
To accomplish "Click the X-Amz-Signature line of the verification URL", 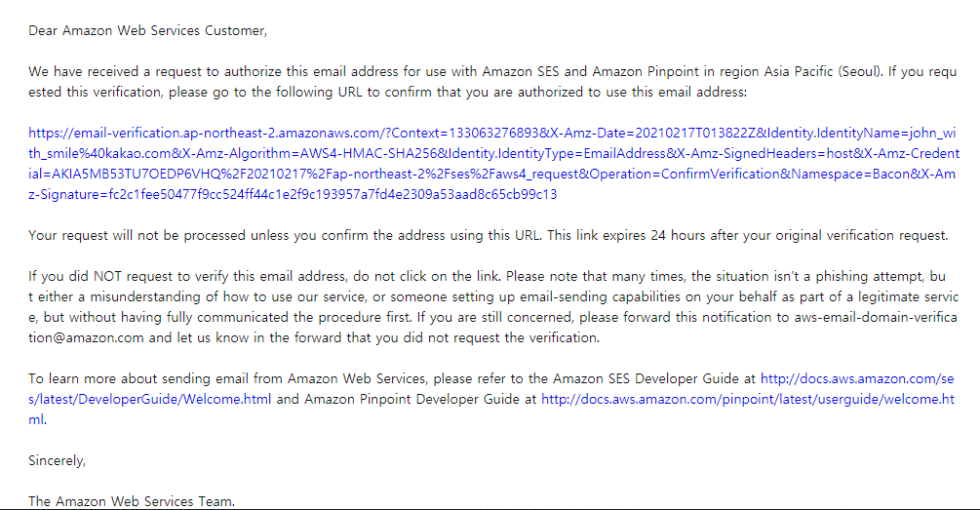I will pos(293,194).
